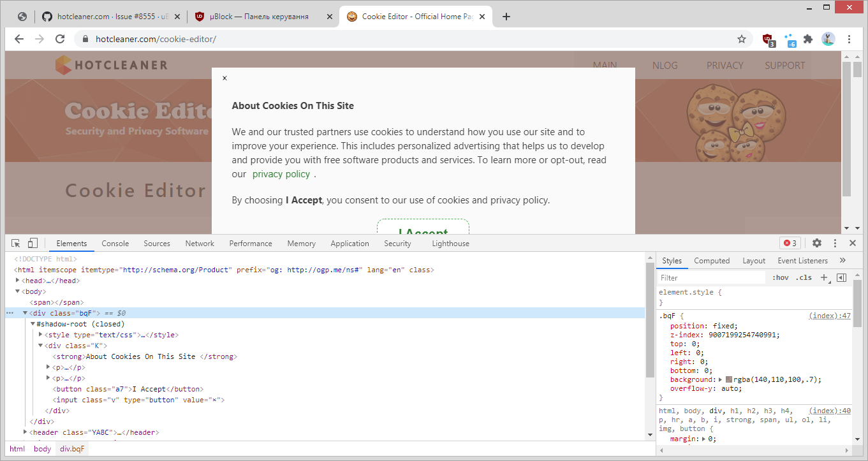The width and height of the screenshot is (868, 461).
Task: Toggle the device toolbar icon
Action: (32, 243)
